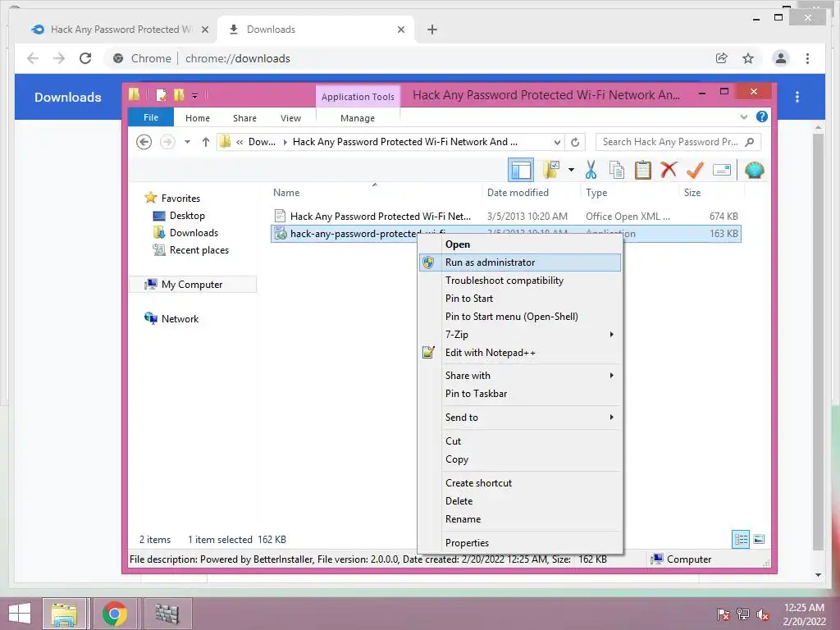Bookmark this page with star icon

pyautogui.click(x=748, y=58)
